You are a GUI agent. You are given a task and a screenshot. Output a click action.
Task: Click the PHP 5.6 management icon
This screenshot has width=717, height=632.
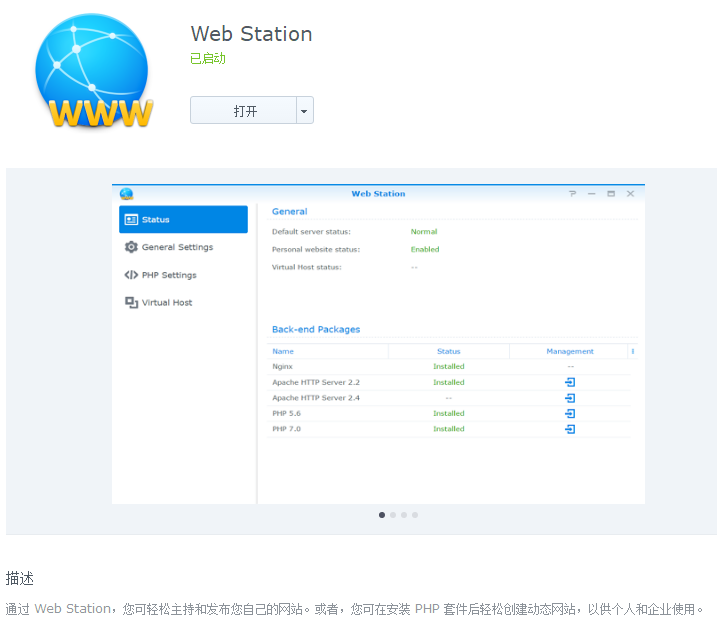click(570, 413)
